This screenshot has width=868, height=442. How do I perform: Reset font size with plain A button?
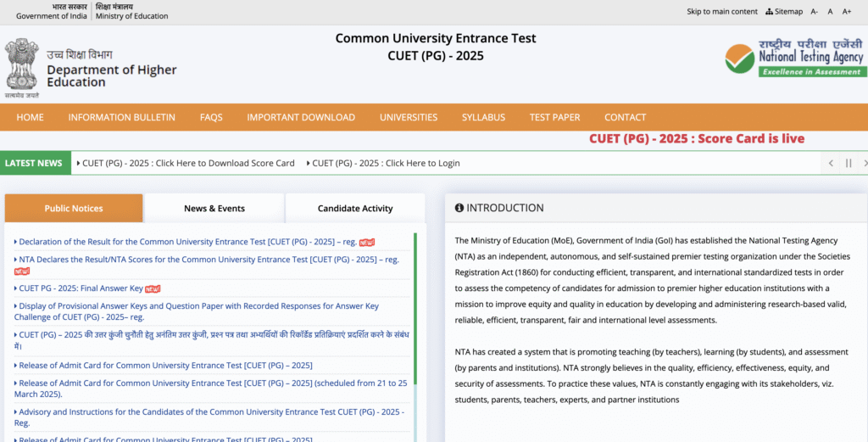[x=830, y=12]
